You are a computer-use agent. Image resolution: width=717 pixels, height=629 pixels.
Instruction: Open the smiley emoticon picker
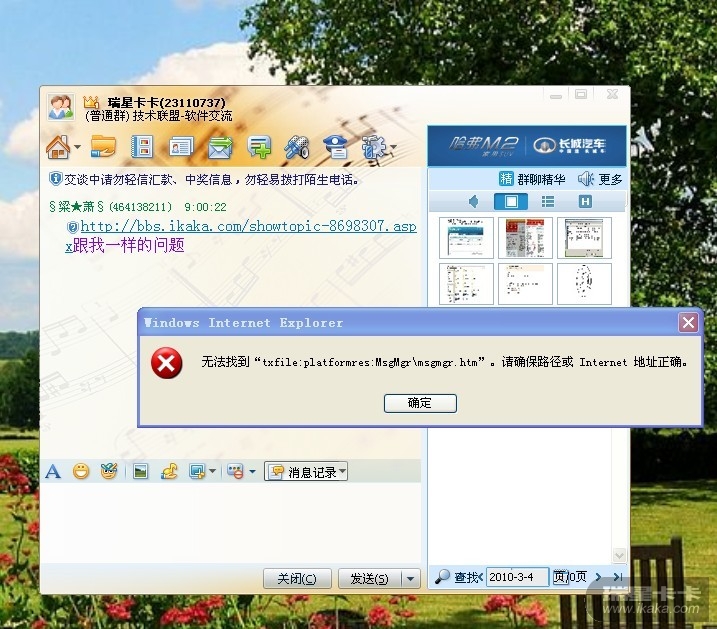coord(81,471)
